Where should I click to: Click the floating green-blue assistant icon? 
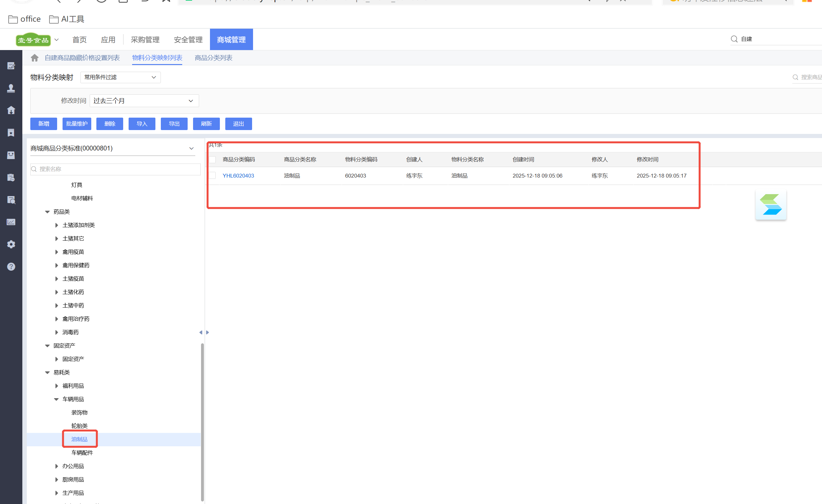tap(771, 205)
